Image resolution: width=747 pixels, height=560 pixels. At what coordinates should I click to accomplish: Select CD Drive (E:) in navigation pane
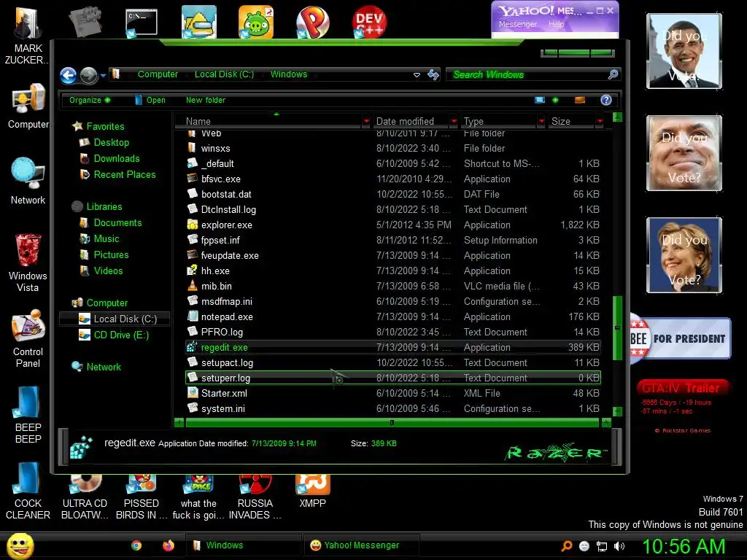coord(121,335)
